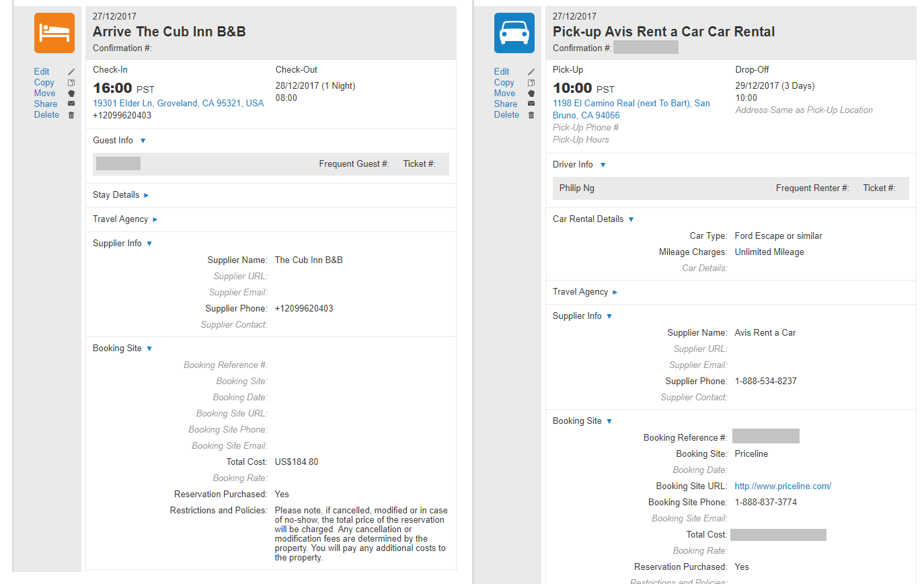Image resolution: width=924 pixels, height=584 pixels.
Task: Click the Priceline booking site name
Action: point(751,454)
